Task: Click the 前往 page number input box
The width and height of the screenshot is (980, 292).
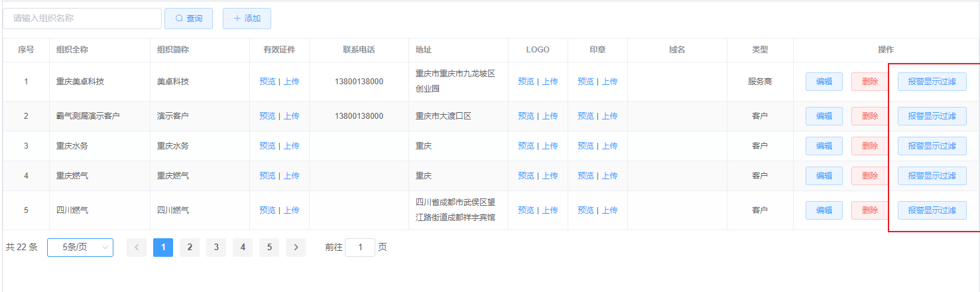Action: click(x=360, y=248)
